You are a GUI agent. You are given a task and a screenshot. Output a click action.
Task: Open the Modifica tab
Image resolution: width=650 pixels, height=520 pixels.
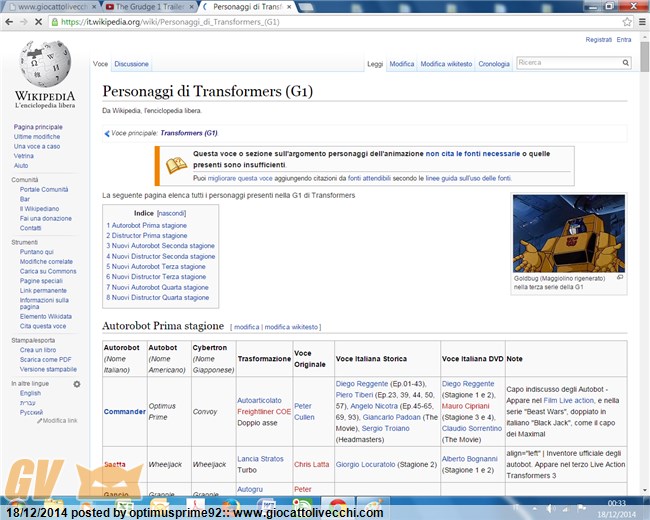point(402,64)
